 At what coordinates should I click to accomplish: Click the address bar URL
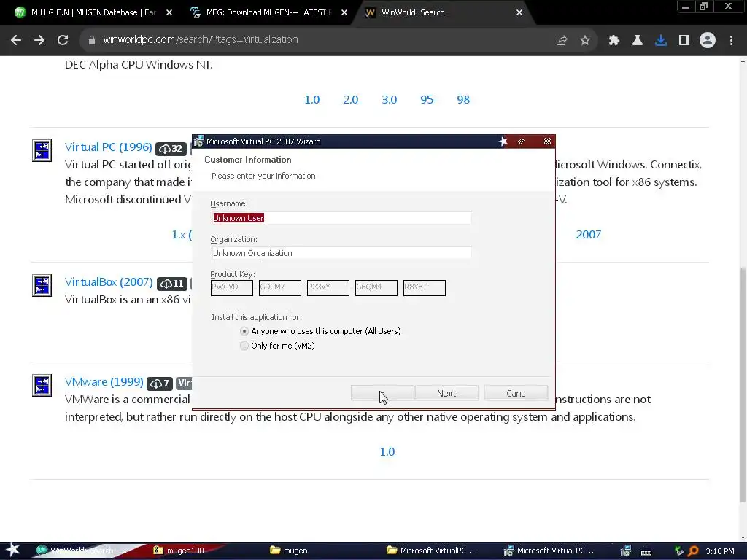pyautogui.click(x=201, y=39)
